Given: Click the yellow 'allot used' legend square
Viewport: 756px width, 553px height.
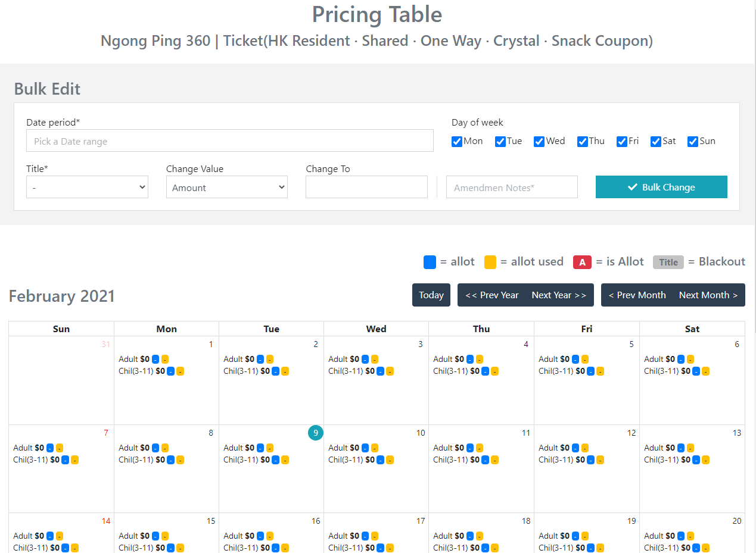Looking at the screenshot, I should (490, 261).
